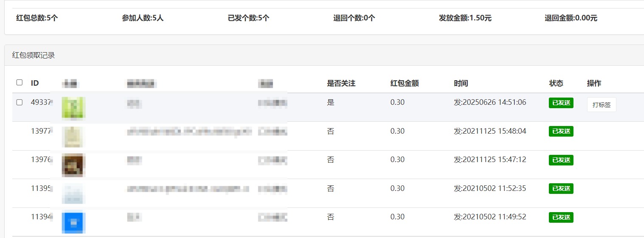Click the ID cell 11395
Screen dimensions: 644x238
point(41,188)
